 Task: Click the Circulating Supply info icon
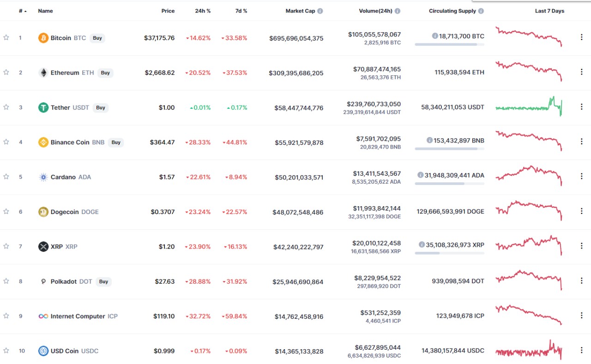click(x=481, y=11)
